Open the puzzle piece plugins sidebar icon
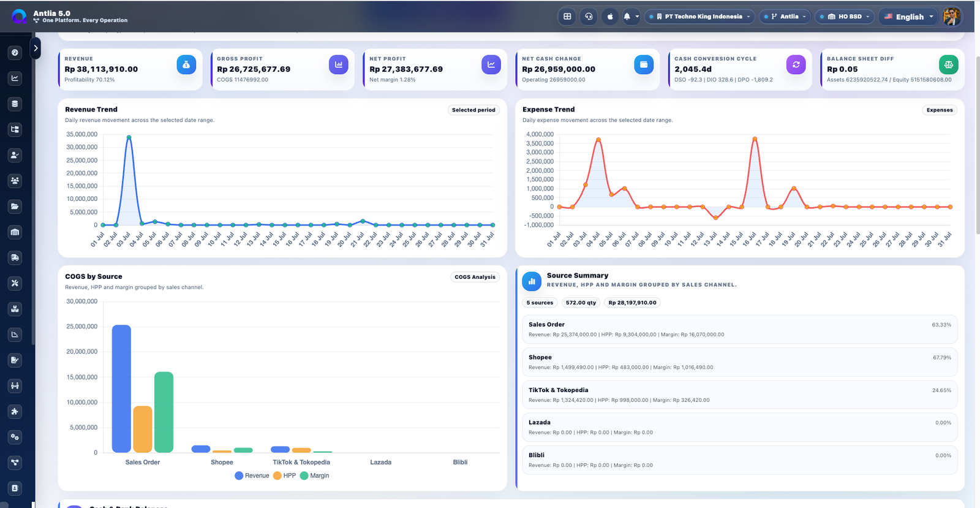 click(15, 412)
